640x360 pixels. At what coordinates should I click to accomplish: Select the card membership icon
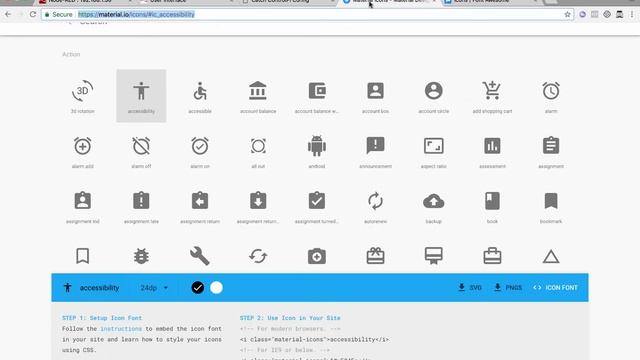[x=433, y=256]
